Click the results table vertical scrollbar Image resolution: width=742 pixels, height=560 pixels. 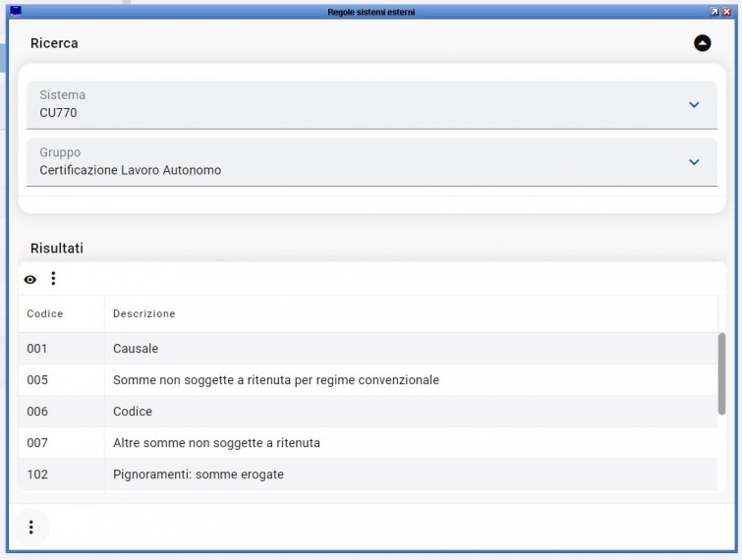(x=721, y=373)
